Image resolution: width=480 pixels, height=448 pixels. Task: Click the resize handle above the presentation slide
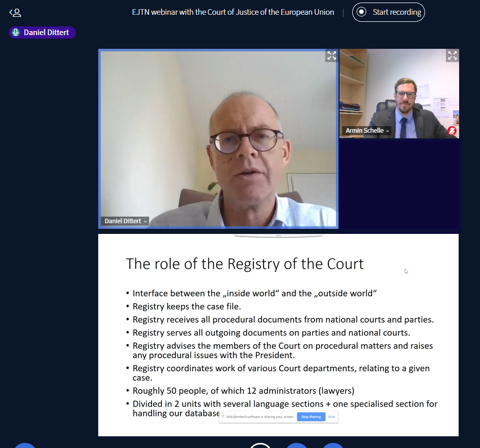click(278, 235)
